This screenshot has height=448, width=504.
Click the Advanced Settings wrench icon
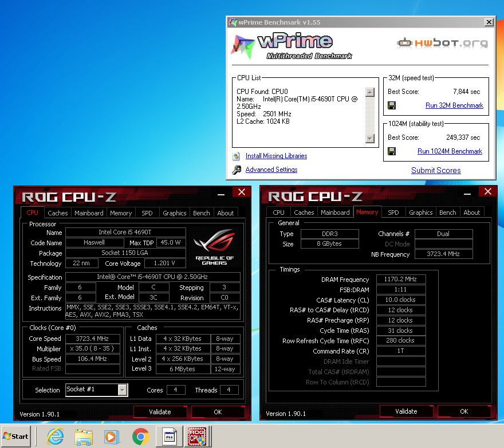[x=237, y=170]
